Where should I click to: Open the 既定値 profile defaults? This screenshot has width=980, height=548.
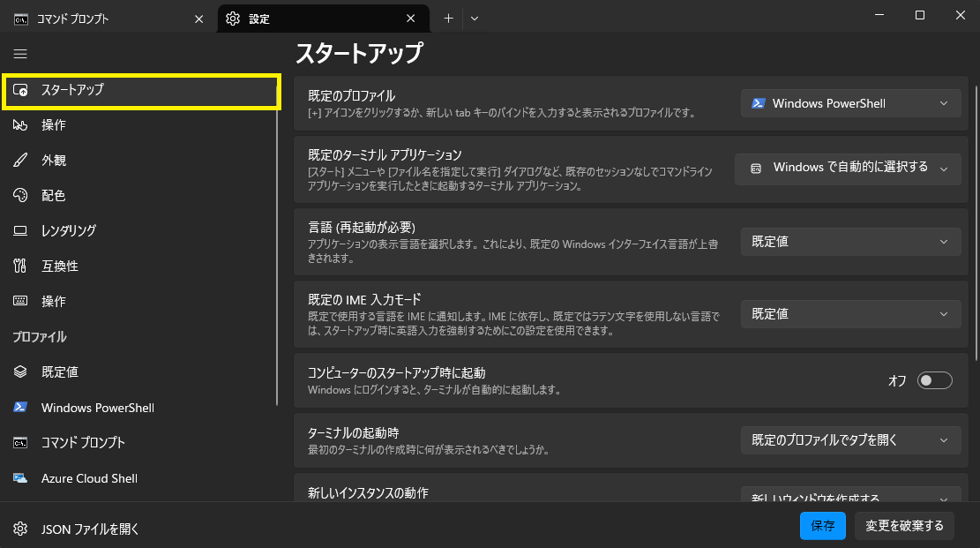click(x=59, y=372)
